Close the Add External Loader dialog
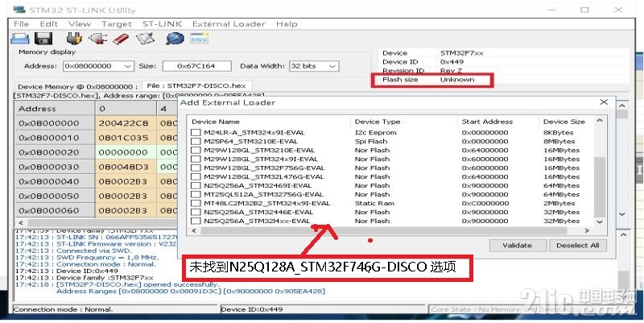Viewport: 644px width, 323px height. (603, 102)
